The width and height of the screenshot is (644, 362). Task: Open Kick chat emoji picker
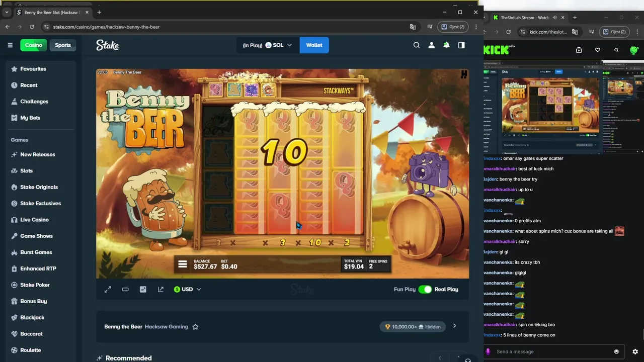tap(616, 351)
